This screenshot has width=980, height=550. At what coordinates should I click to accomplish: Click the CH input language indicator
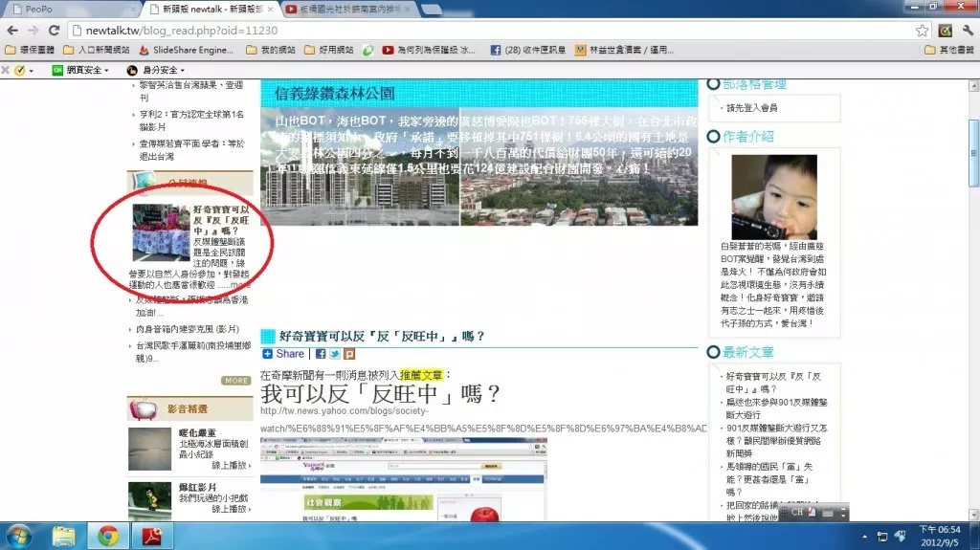pos(797,512)
